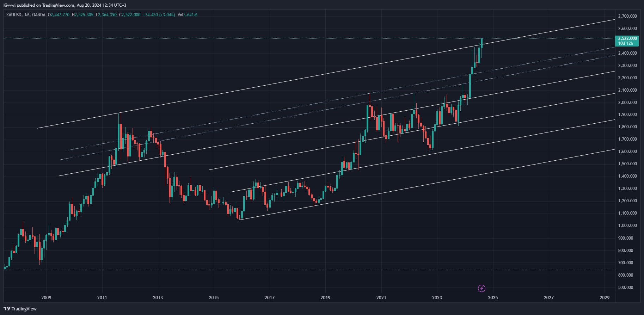Click the close value C2,522.000
Viewport: 644px width, 315px height.
(x=130, y=15)
